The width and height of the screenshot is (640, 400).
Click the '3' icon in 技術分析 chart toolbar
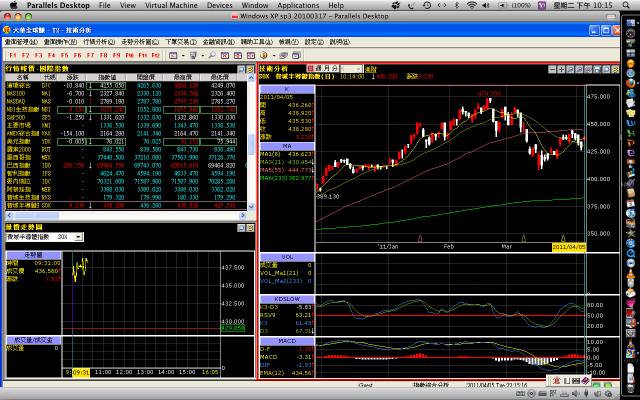click(615, 69)
